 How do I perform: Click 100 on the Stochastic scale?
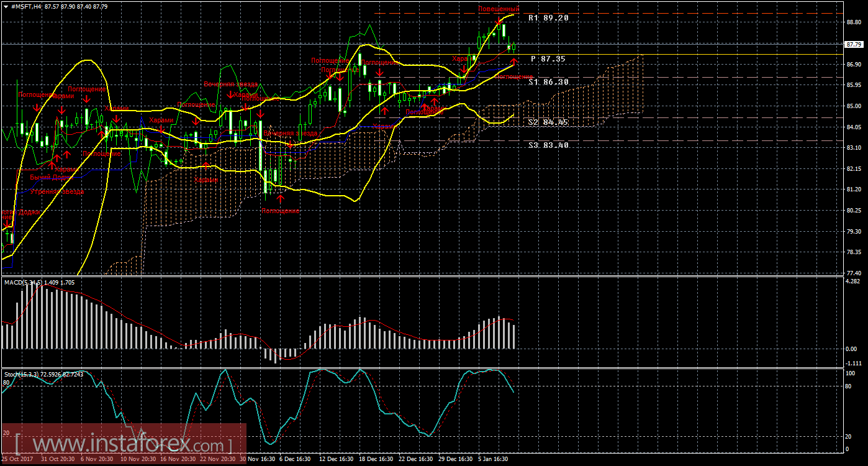coord(851,373)
